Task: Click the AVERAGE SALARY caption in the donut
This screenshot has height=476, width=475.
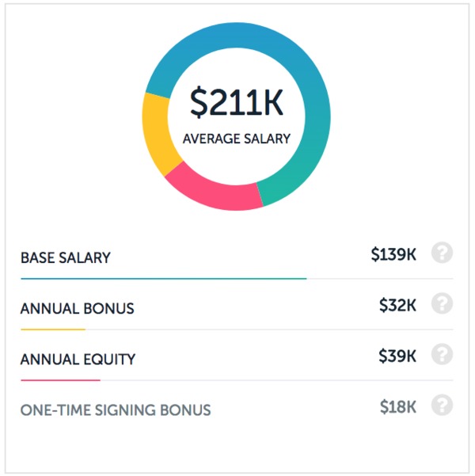Action: 237,139
